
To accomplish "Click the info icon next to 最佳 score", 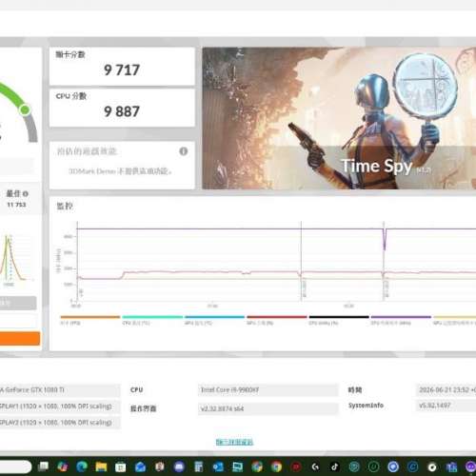I will click(x=26, y=193).
